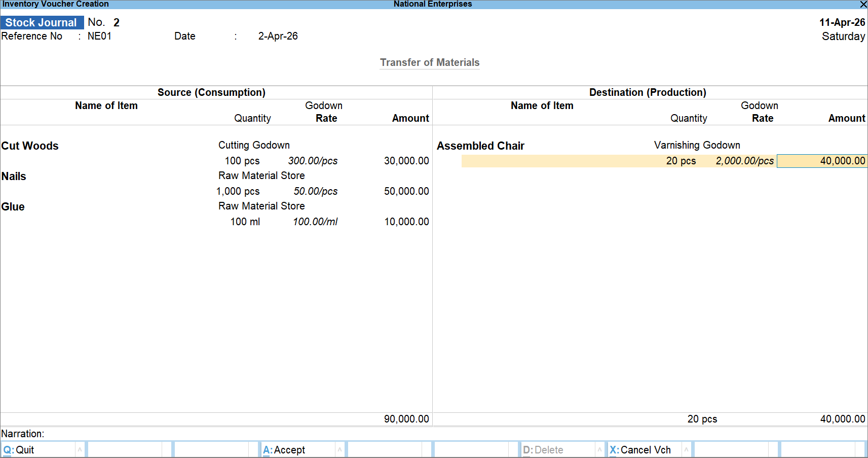Click the 50.00/pcs rate
The image size is (868, 458).
(x=316, y=191)
